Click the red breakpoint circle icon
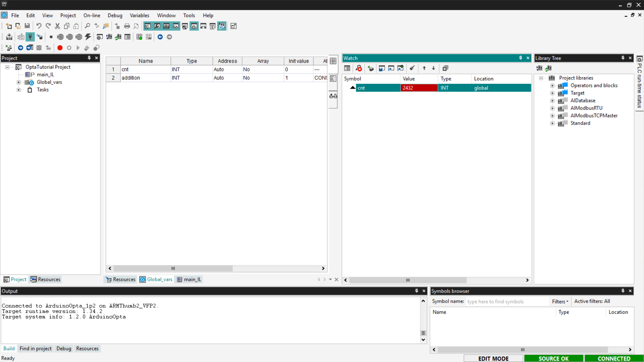The height and width of the screenshot is (362, 644). (x=60, y=48)
